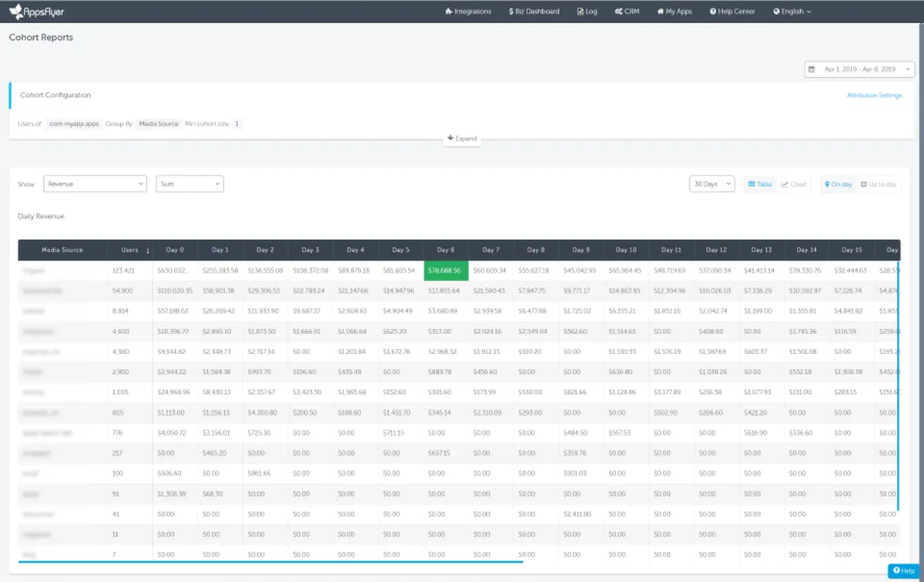Sort by the Users column arrow
924x582 pixels.
(x=147, y=250)
